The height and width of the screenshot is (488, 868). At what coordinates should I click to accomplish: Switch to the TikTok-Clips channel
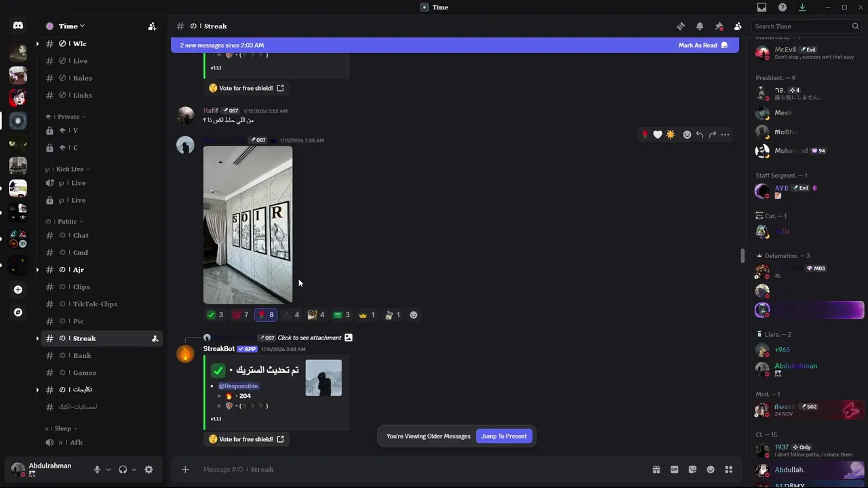click(x=102, y=304)
